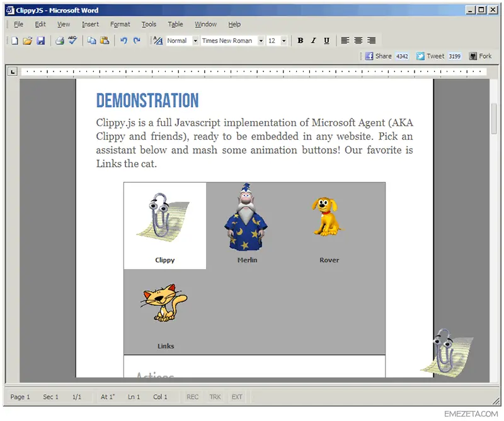The height and width of the screenshot is (421, 504).
Task: Click the Fork link on GitHub
Action: 481,56
